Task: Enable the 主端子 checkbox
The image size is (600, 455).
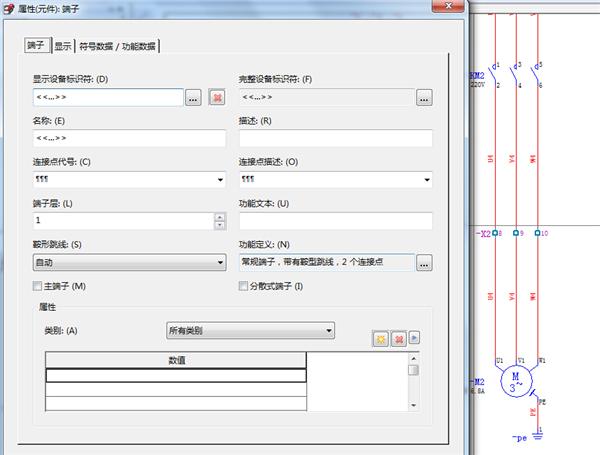Action: tap(38, 287)
